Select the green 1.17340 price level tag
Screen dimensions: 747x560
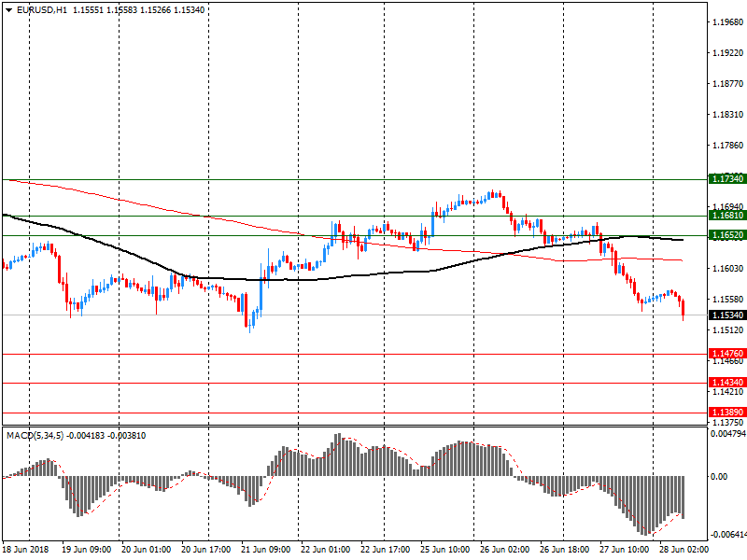point(726,178)
